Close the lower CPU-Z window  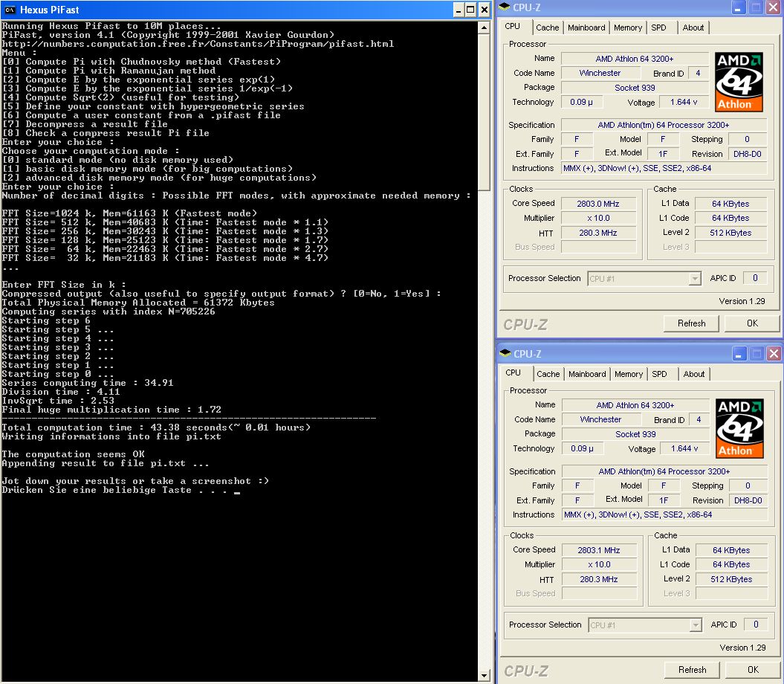[x=773, y=354]
